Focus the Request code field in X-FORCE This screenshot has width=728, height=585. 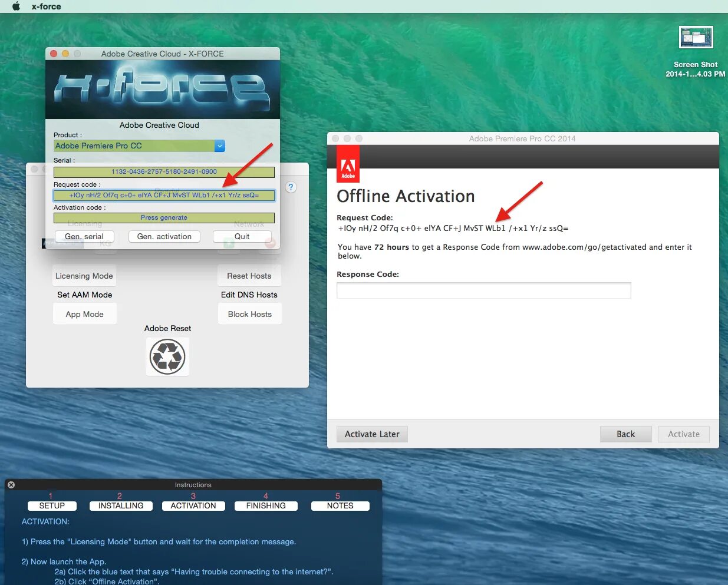coord(164,195)
